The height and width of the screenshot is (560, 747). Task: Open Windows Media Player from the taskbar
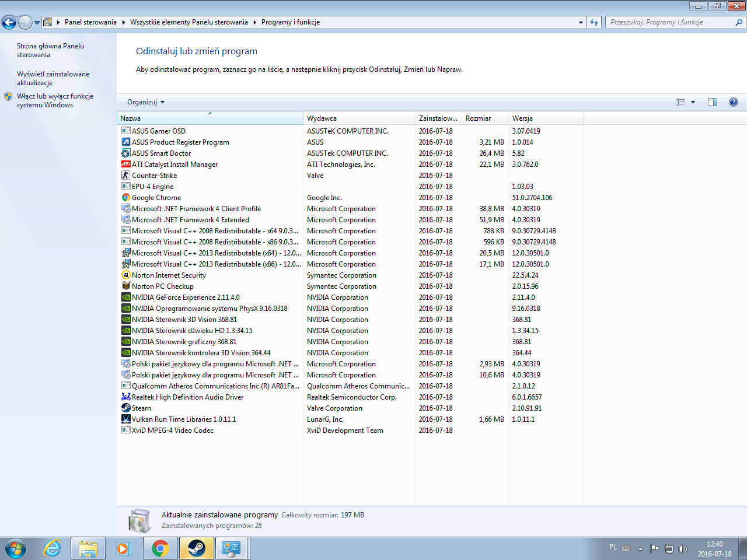124,549
